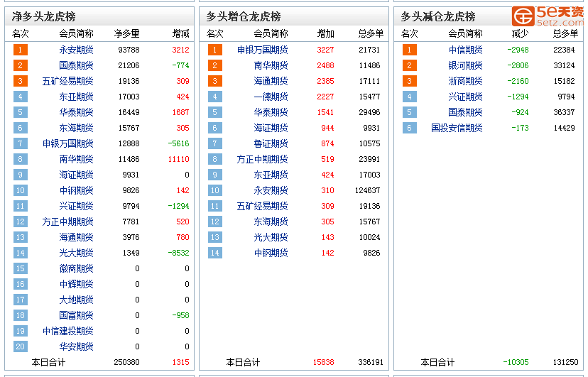
Task: Select the 大地期货 member link
Action: point(76,300)
